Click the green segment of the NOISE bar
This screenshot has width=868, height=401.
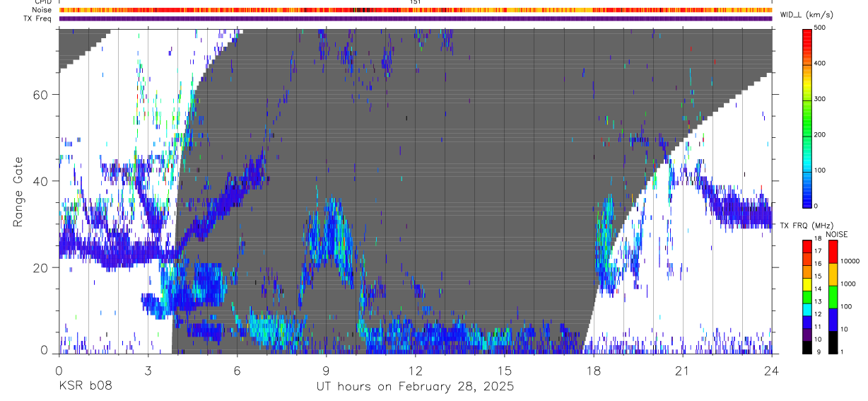coord(833,297)
